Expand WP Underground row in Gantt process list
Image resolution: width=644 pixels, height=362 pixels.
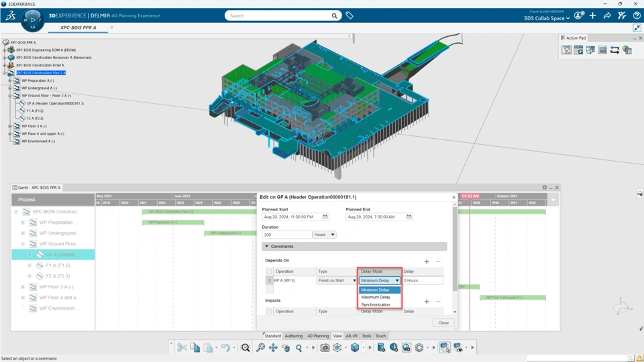[x=23, y=233]
